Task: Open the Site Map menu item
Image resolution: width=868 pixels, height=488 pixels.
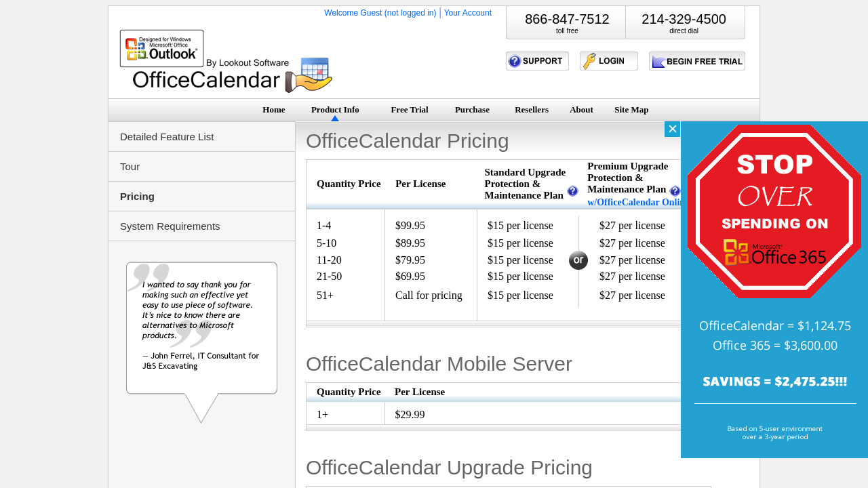Action: [631, 110]
